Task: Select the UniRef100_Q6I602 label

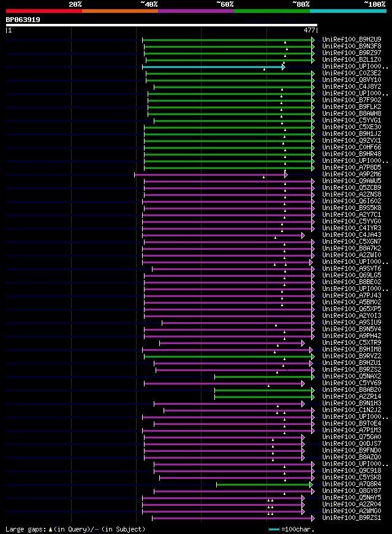Action: coord(352,201)
